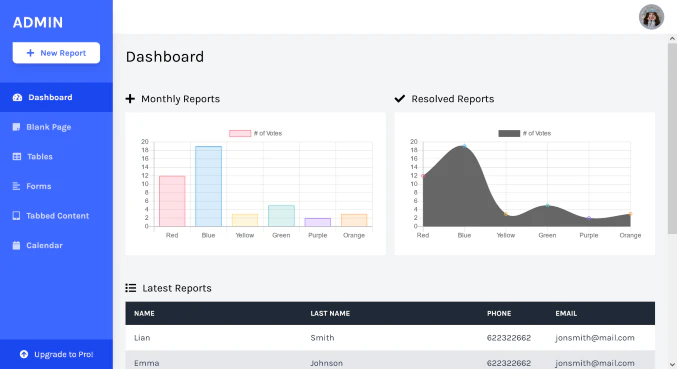Click the Orange bar in Monthly Reports chart
Image resolution: width=677 pixels, height=369 pixels.
coord(354,220)
